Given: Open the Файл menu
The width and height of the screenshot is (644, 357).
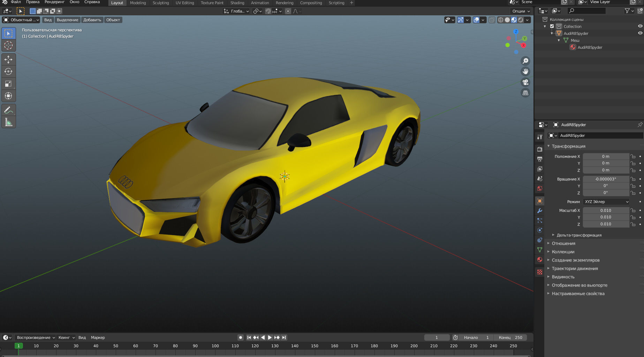Looking at the screenshot, I should pos(16,2).
